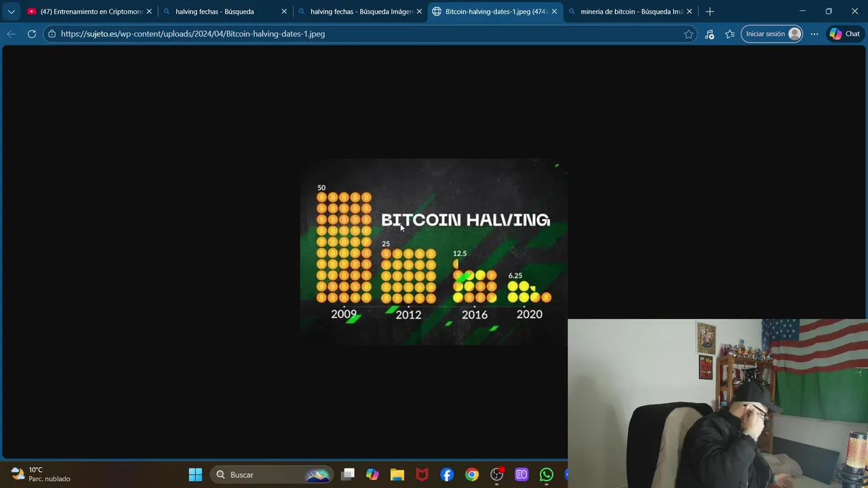The image size is (868, 488).
Task: Close the first halving fechas Búsqueda tab
Action: [284, 12]
